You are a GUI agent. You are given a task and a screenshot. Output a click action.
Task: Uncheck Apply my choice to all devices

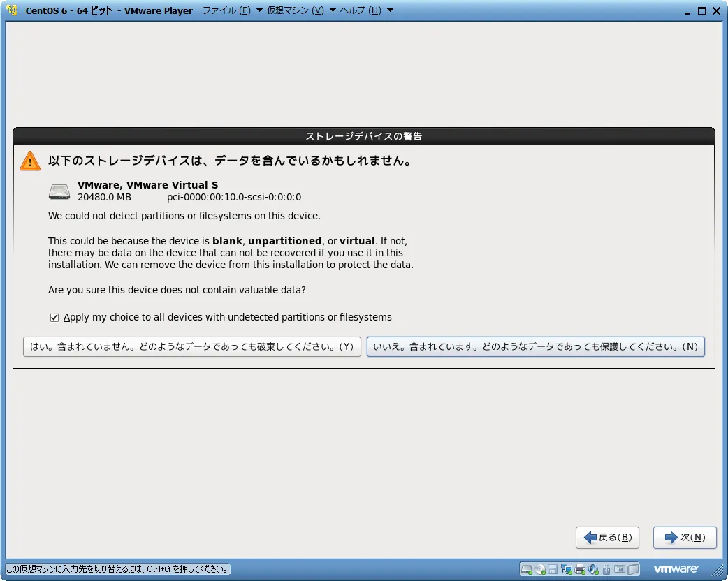(x=54, y=318)
